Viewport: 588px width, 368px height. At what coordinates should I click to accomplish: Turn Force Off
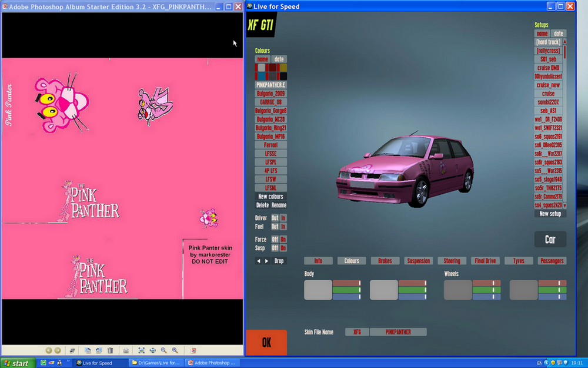(275, 239)
